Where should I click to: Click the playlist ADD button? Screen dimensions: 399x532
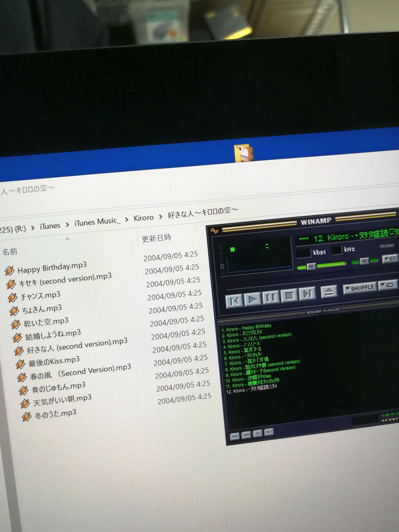tap(235, 436)
